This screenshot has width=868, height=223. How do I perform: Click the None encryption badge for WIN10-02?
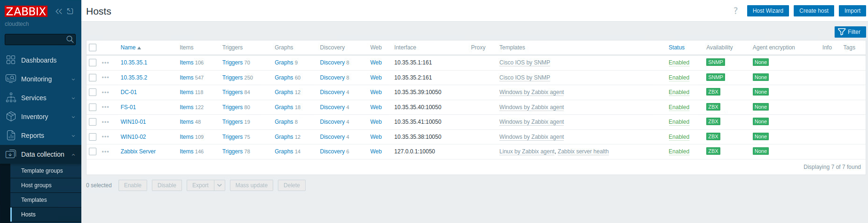click(x=760, y=136)
